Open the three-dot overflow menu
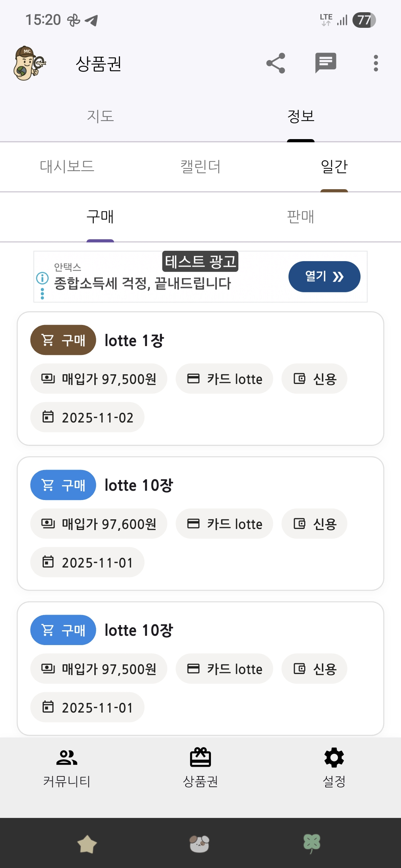 point(376,63)
